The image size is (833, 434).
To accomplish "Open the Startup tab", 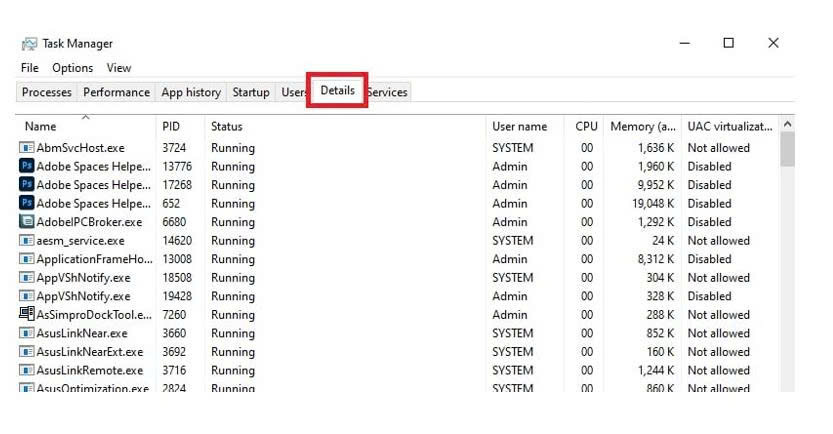I will pos(251,92).
